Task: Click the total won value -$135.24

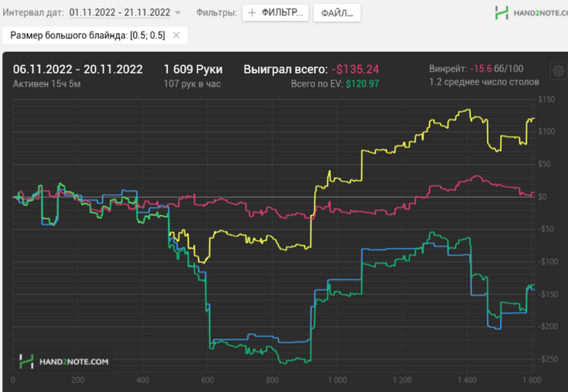Action: click(355, 69)
